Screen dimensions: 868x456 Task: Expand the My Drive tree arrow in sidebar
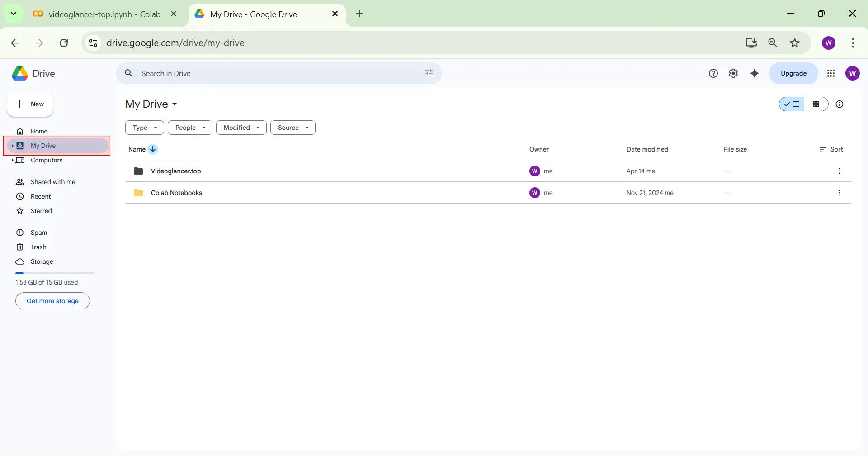(x=12, y=146)
